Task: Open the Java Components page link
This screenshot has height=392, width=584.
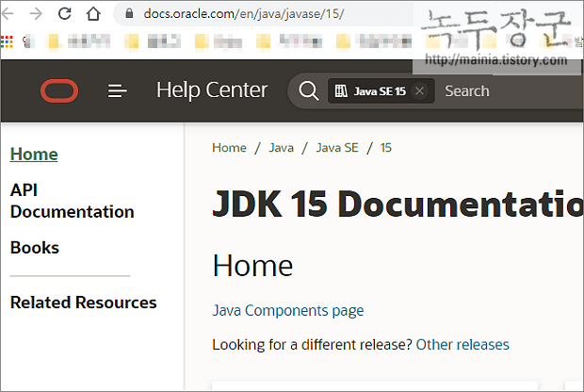Action: 288,310
